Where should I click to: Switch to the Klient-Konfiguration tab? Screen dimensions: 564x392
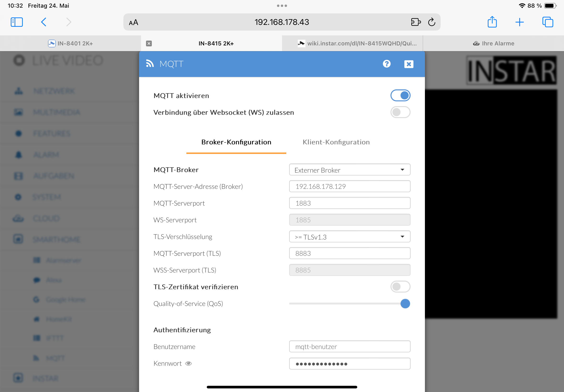[336, 142]
